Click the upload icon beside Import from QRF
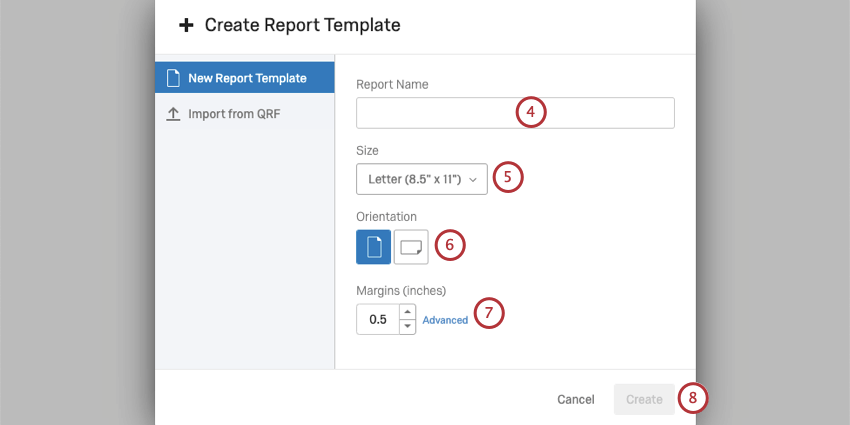Viewport: 850px width, 425px height. [173, 114]
